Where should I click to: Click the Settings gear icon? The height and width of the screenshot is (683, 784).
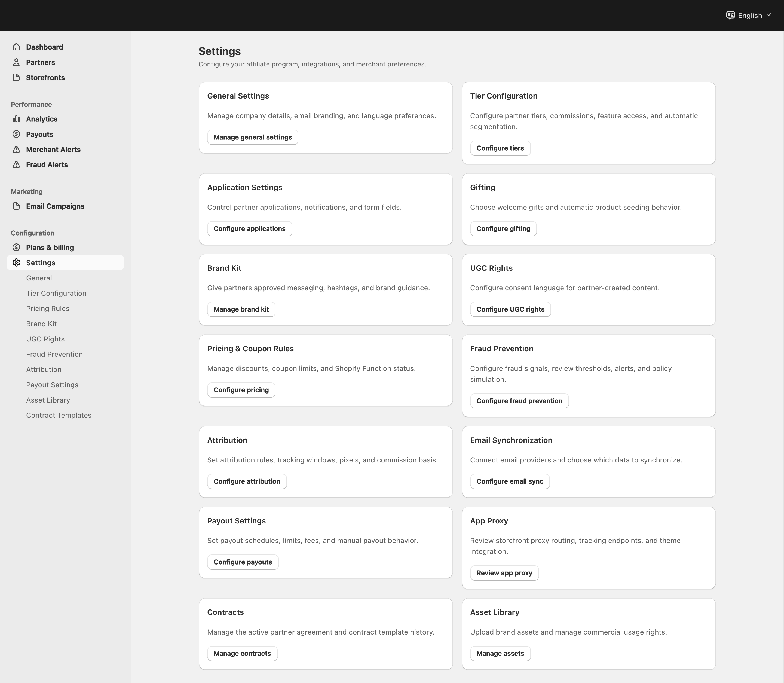(x=16, y=263)
